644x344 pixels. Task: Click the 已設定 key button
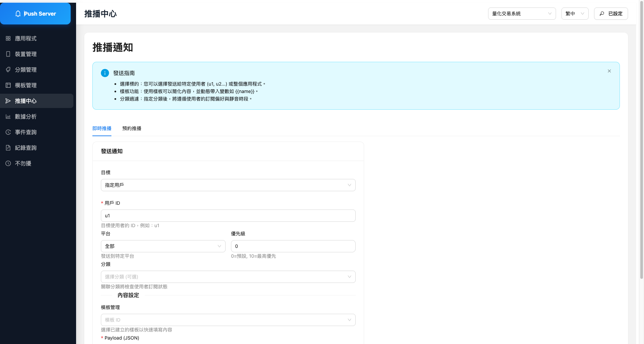(611, 14)
